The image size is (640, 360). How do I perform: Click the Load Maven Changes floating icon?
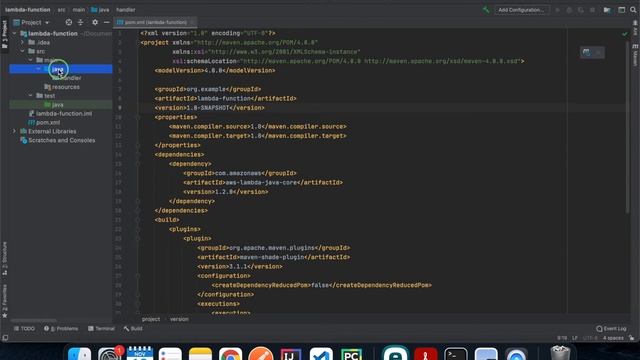pyautogui.click(x=587, y=52)
